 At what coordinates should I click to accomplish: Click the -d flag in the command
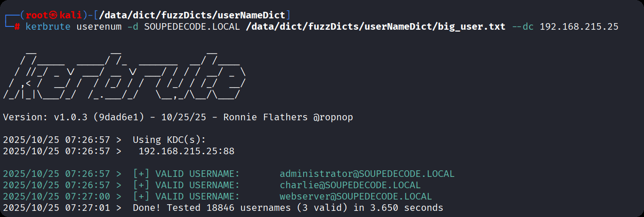133,26
